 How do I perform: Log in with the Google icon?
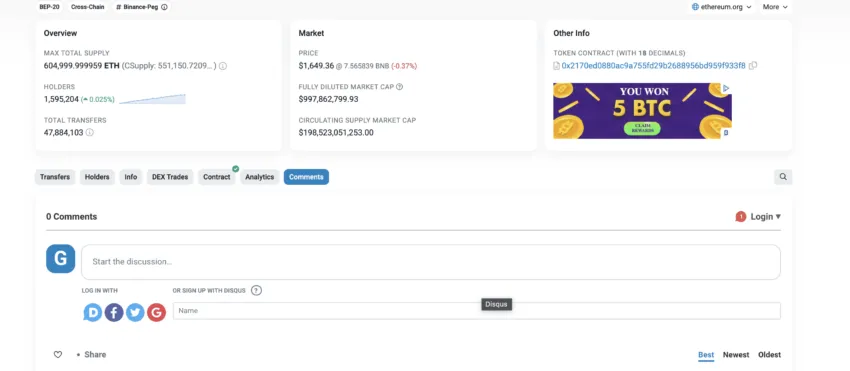156,312
